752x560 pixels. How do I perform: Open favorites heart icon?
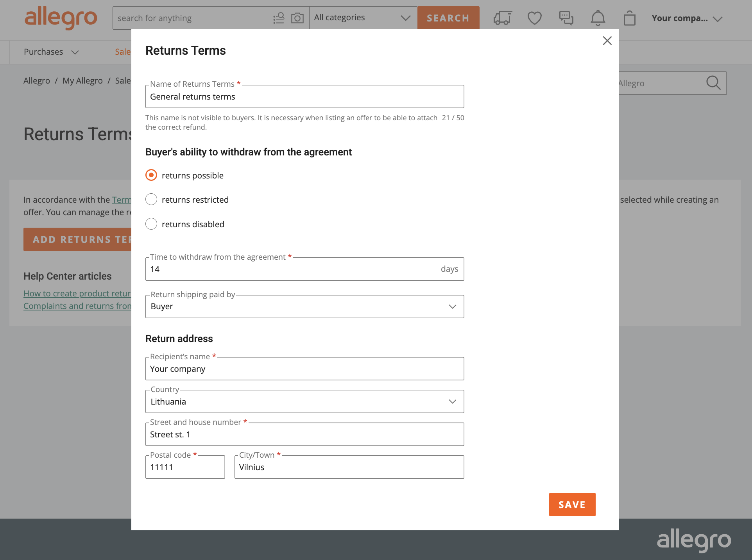point(534,18)
